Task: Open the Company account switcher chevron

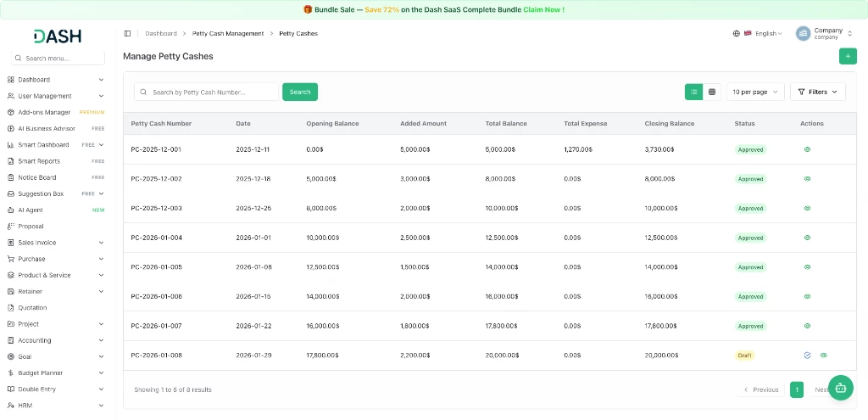Action: 849,34
